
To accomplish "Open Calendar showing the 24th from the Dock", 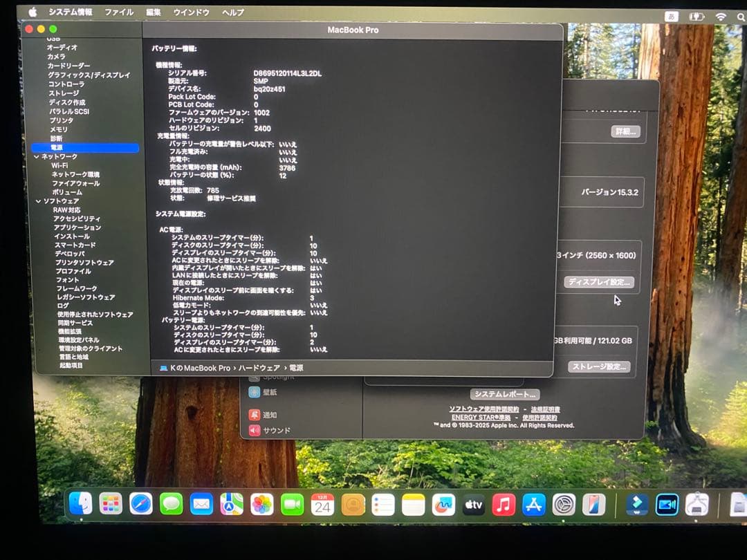I will pyautogui.click(x=321, y=505).
